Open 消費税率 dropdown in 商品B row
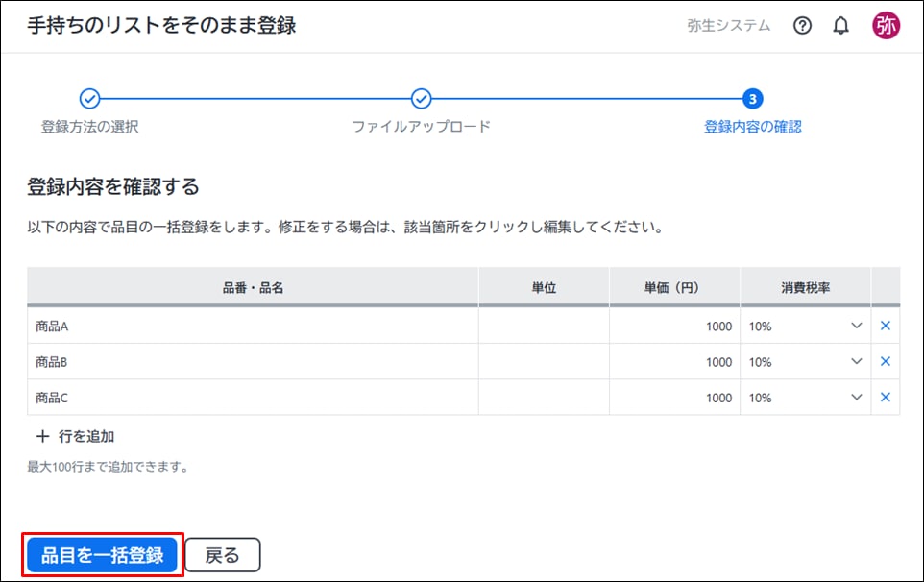 [805, 362]
